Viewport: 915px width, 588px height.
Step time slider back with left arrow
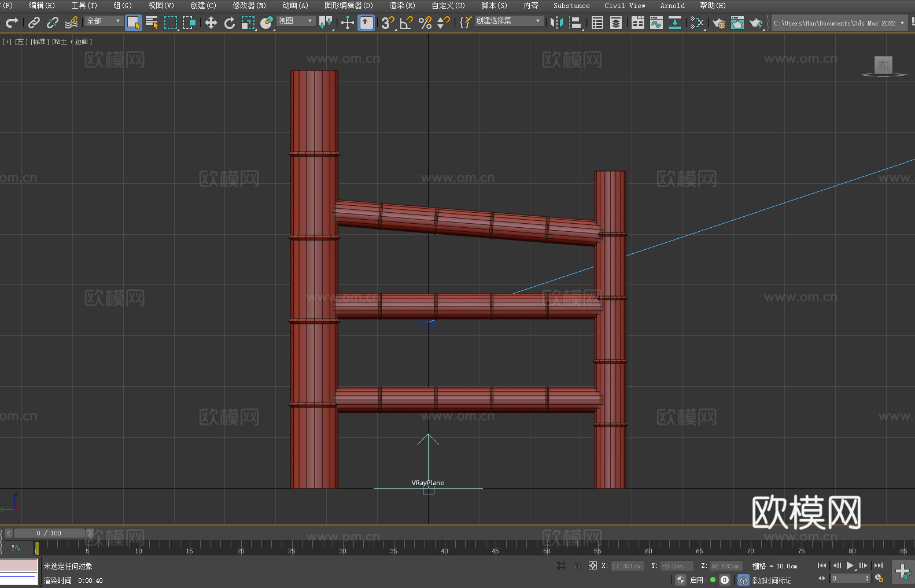click(9, 533)
